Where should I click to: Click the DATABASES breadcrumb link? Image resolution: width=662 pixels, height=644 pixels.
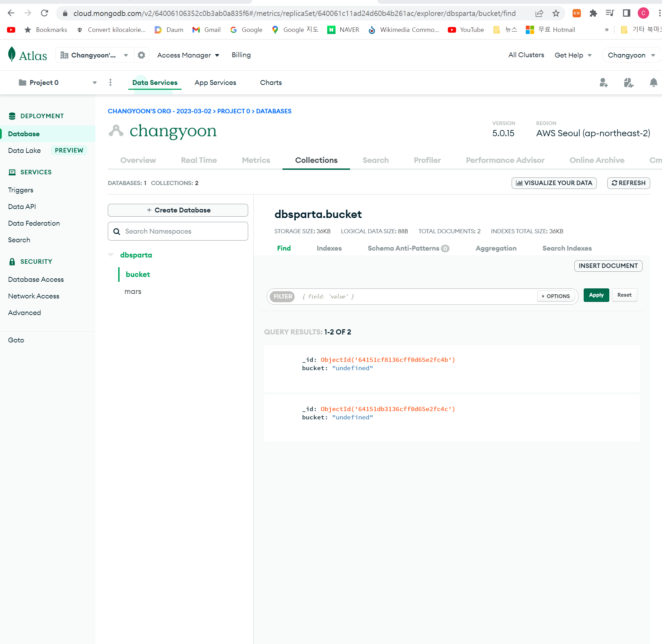(x=274, y=111)
